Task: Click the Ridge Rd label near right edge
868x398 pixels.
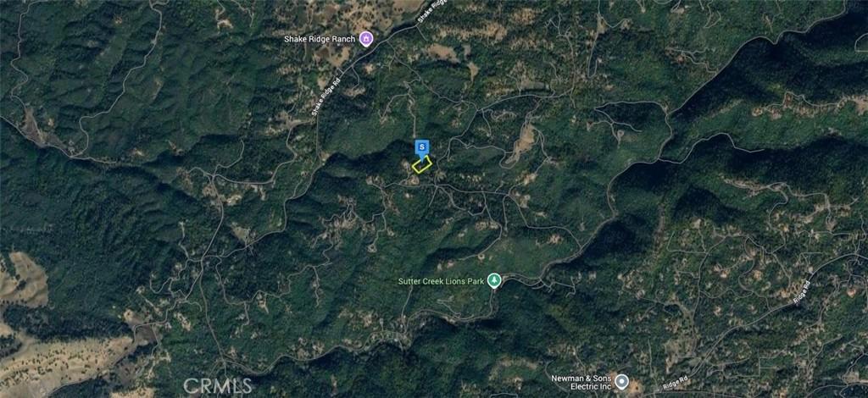Action: pos(802,292)
